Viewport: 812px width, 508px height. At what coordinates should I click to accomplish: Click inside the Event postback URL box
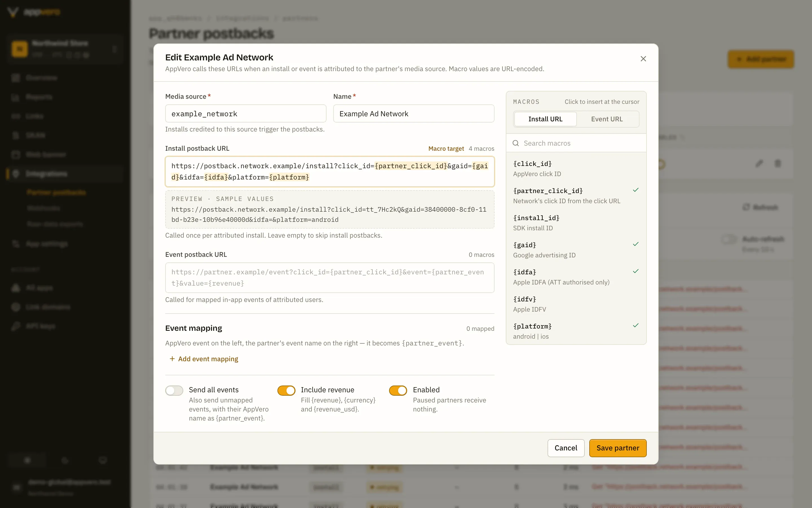(330, 277)
